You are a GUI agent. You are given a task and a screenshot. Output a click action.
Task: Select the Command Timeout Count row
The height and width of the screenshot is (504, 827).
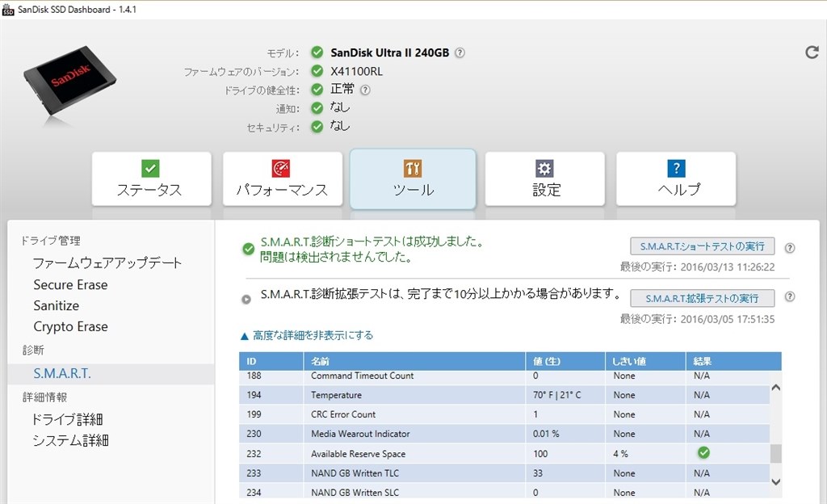coord(505,377)
